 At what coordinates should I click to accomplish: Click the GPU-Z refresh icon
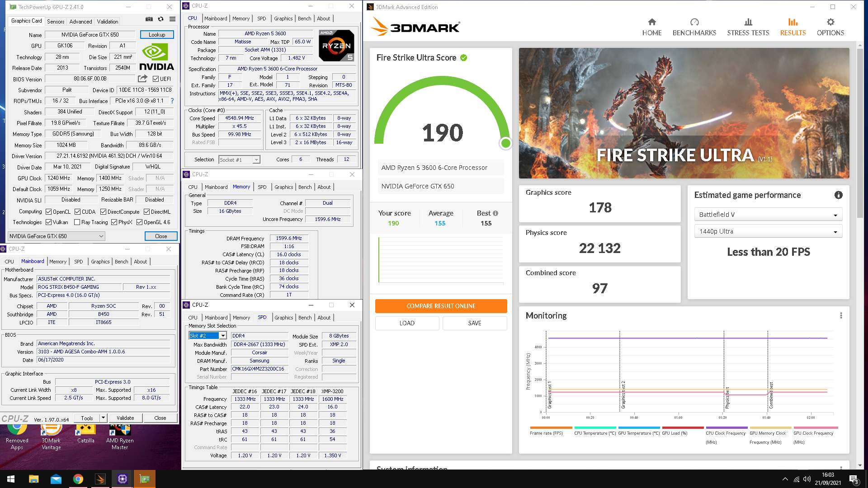point(160,19)
